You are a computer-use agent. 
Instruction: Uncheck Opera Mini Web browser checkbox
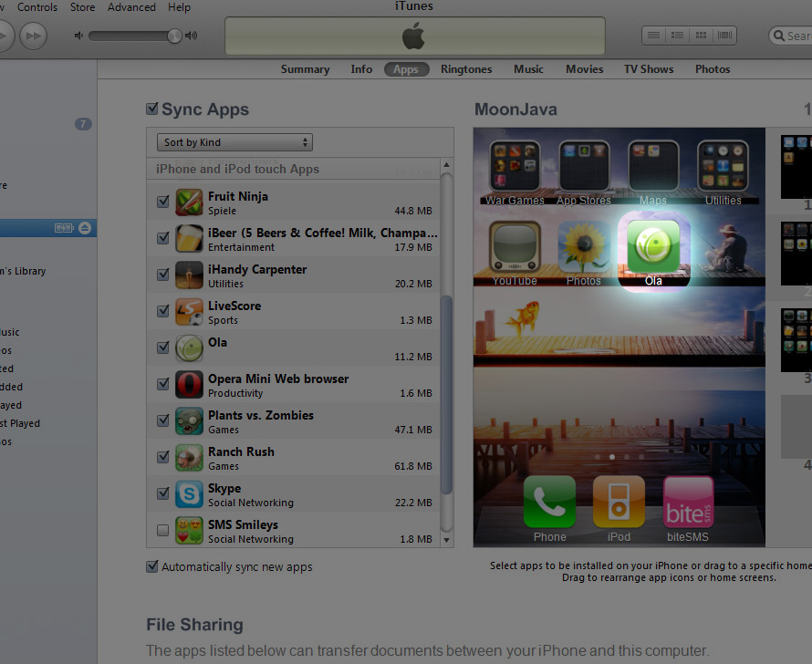click(x=163, y=383)
